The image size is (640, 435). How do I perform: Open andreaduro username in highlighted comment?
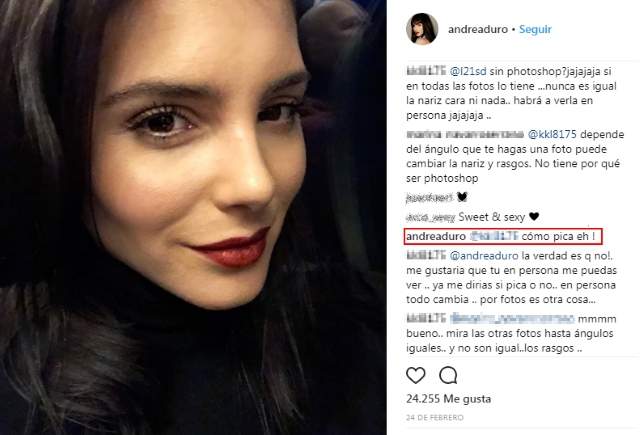436,236
